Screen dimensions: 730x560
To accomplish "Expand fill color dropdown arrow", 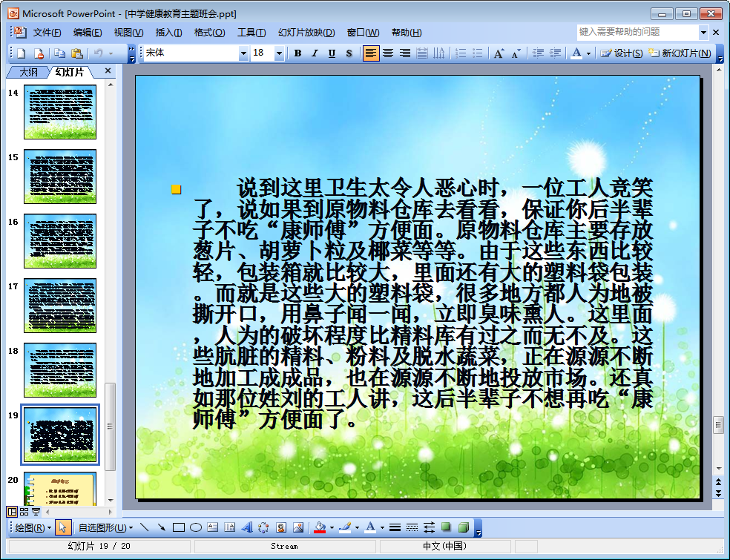I will pos(332,527).
